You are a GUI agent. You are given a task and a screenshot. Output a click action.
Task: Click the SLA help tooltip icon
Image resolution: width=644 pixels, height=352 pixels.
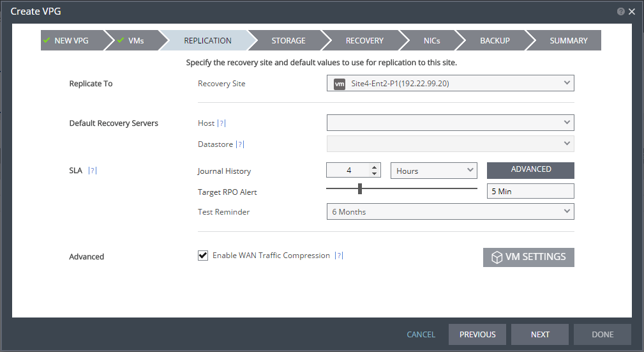coord(93,170)
